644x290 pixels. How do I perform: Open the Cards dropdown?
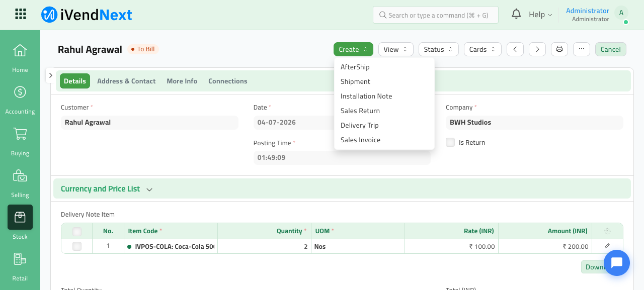[482, 49]
